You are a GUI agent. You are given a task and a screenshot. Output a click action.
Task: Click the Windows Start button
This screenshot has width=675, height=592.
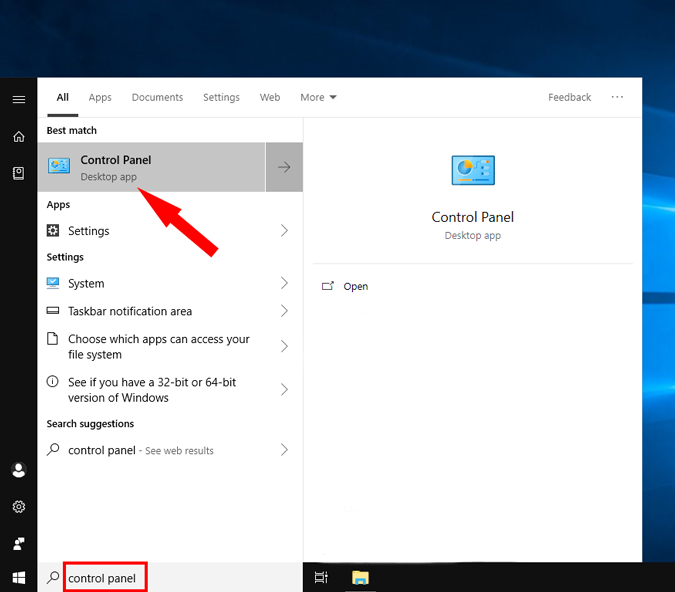pos(19,578)
